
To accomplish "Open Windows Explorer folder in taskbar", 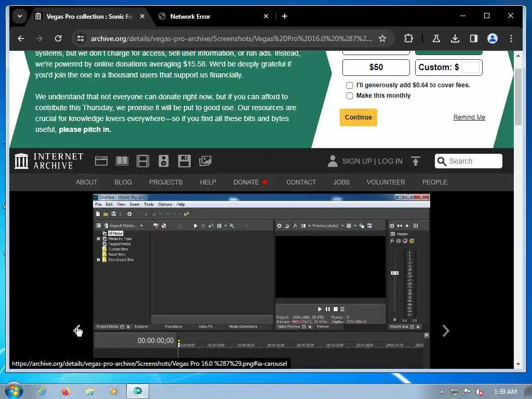I will [89, 392].
